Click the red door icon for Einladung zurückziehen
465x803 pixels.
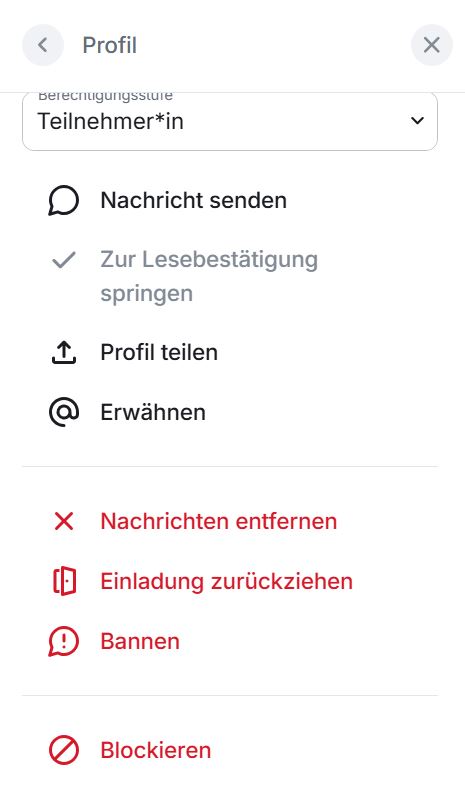coord(65,581)
